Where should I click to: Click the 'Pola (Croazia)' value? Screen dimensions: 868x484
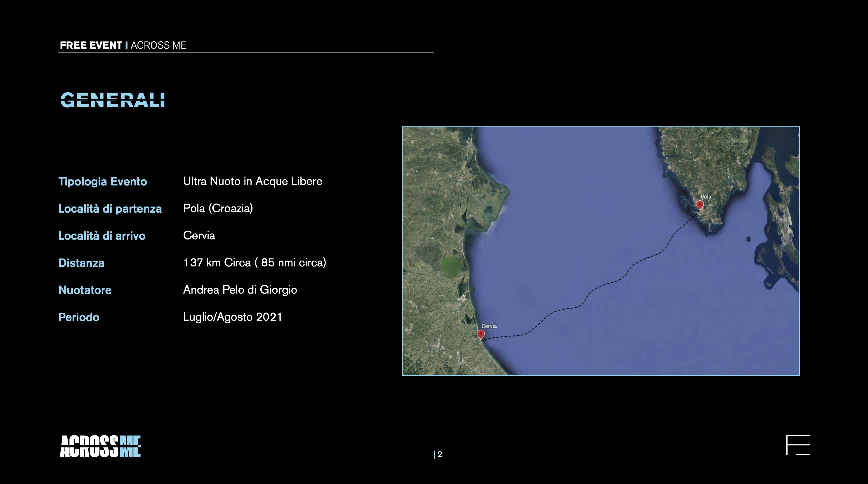point(218,208)
